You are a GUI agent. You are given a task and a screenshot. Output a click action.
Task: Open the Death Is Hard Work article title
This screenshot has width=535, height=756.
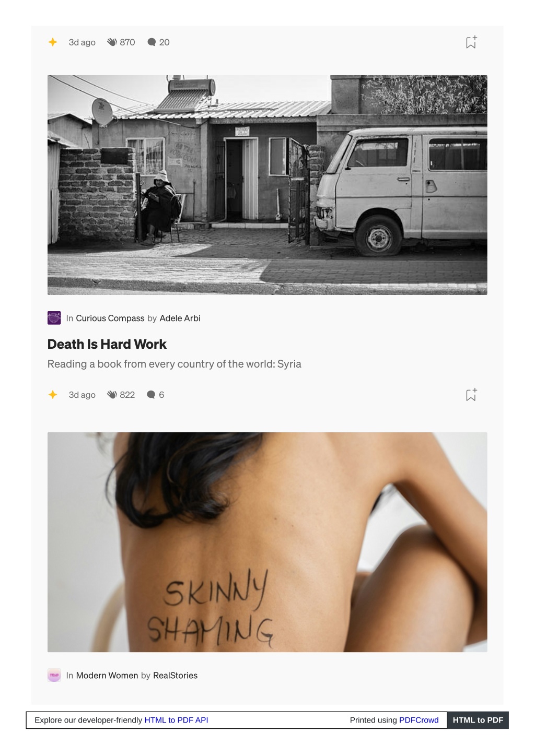pyautogui.click(x=107, y=344)
